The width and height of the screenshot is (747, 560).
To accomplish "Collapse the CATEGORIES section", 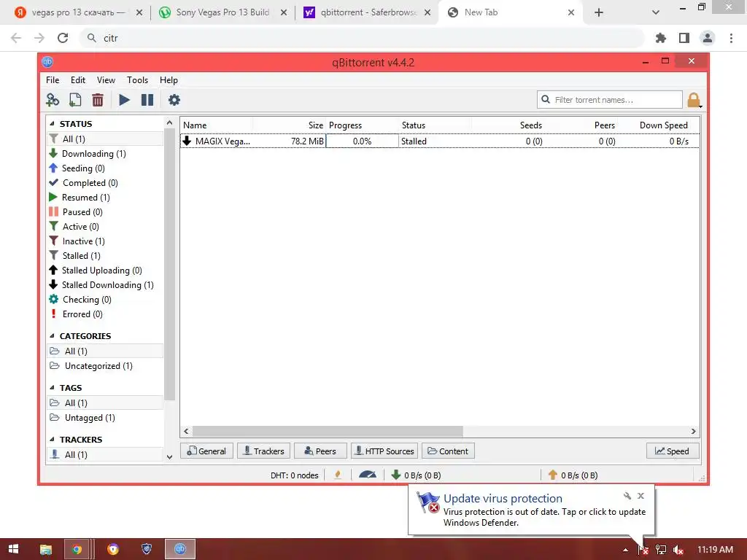I will (52, 336).
